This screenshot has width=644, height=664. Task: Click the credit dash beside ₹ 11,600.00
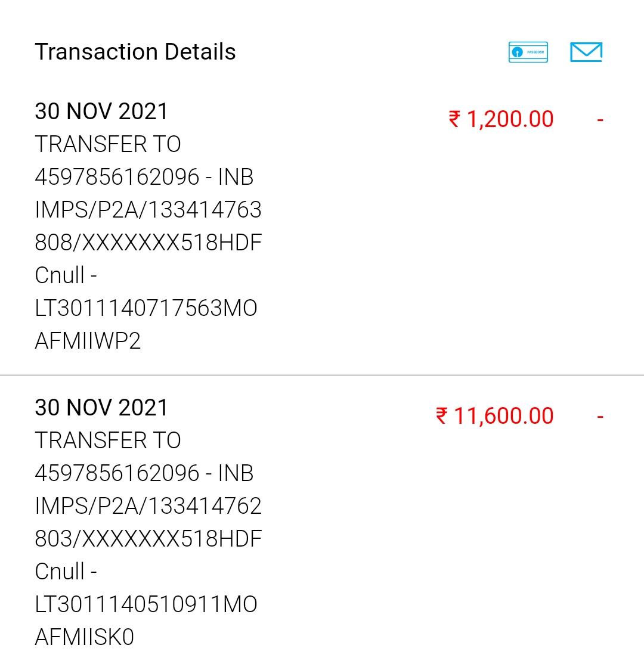pos(600,416)
